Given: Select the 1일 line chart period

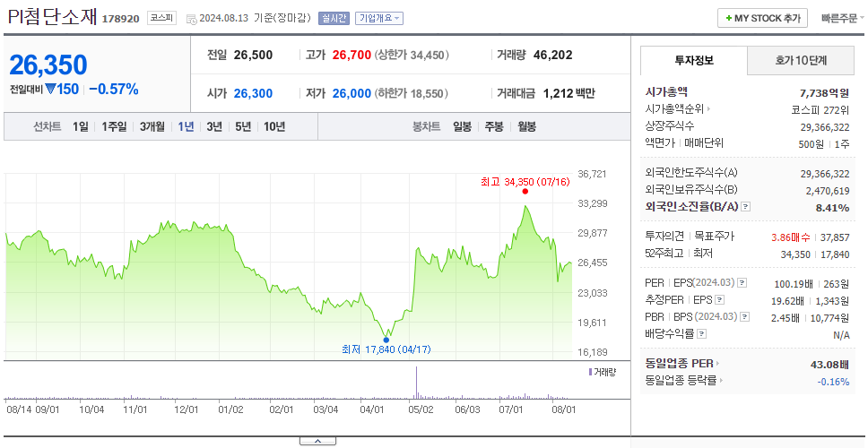Looking at the screenshot, I should 81,126.
